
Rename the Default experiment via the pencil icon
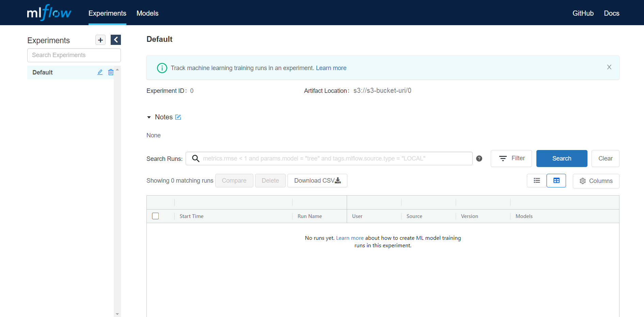(x=100, y=72)
